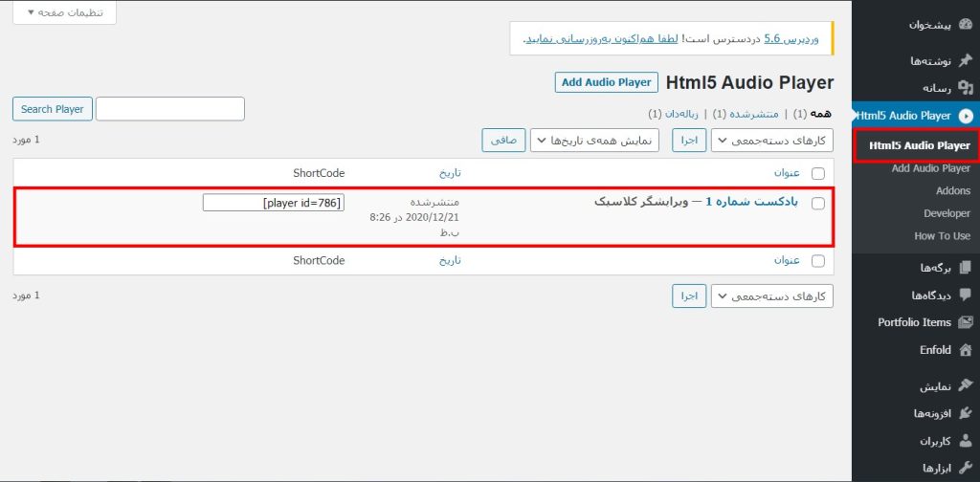Open How To Use submenu item
Viewport: 980px width, 482px height.
pos(942,236)
